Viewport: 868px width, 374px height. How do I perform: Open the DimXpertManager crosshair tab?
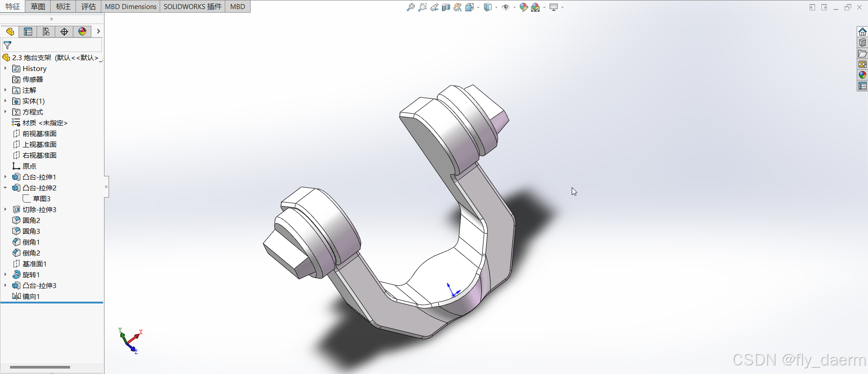pyautogui.click(x=64, y=32)
